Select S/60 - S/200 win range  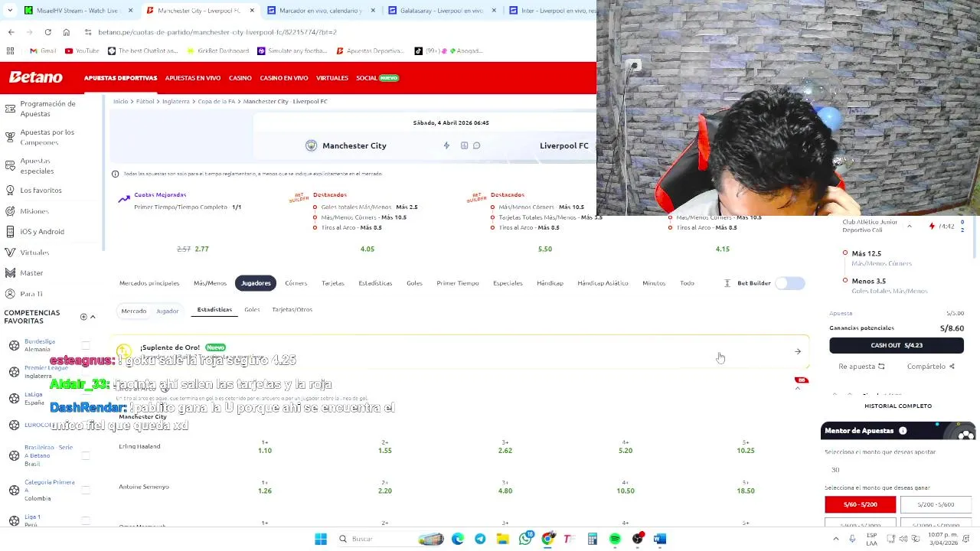click(x=861, y=504)
